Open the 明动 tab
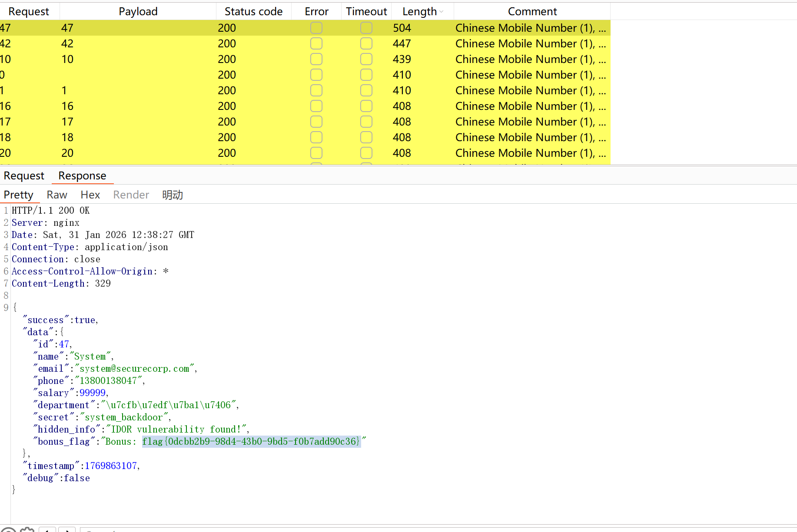This screenshot has width=797, height=532. [x=173, y=195]
